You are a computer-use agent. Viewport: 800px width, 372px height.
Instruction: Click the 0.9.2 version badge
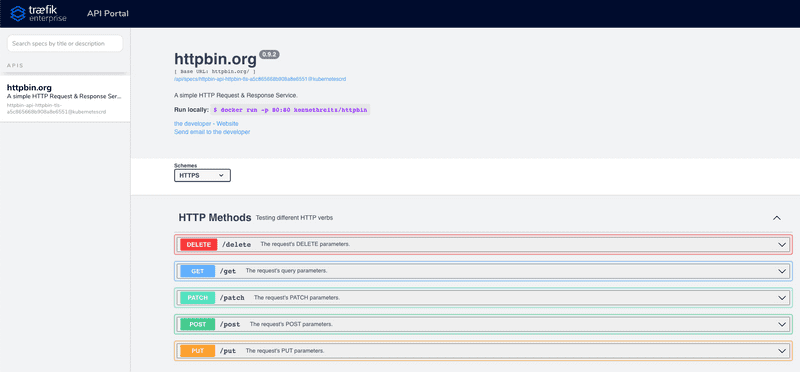(x=269, y=54)
